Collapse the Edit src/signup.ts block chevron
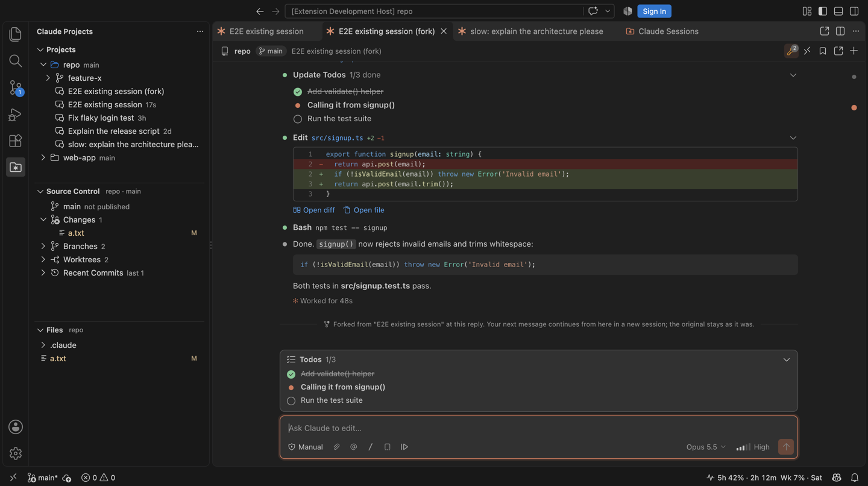Viewport: 868px width, 486px height. click(793, 138)
